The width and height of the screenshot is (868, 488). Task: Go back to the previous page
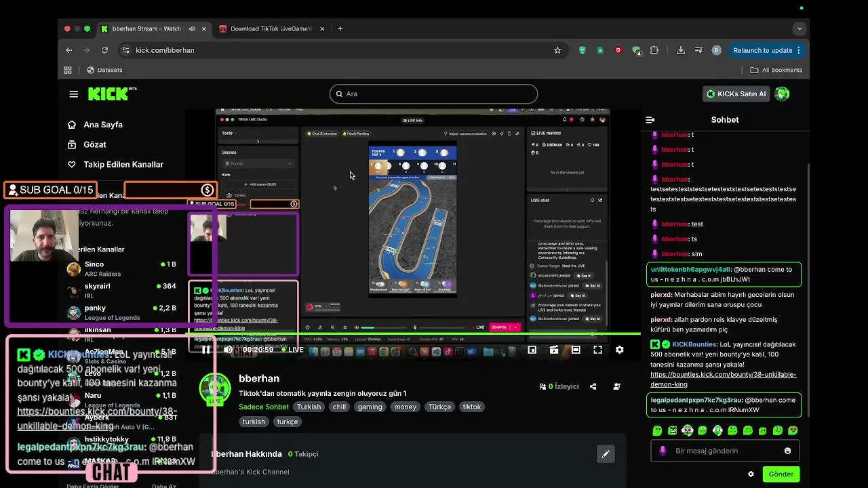68,50
